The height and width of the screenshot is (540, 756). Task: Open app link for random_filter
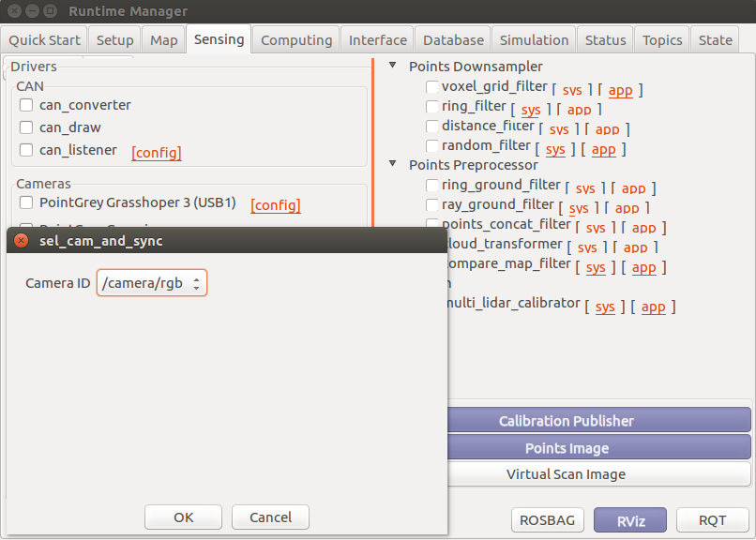(604, 149)
